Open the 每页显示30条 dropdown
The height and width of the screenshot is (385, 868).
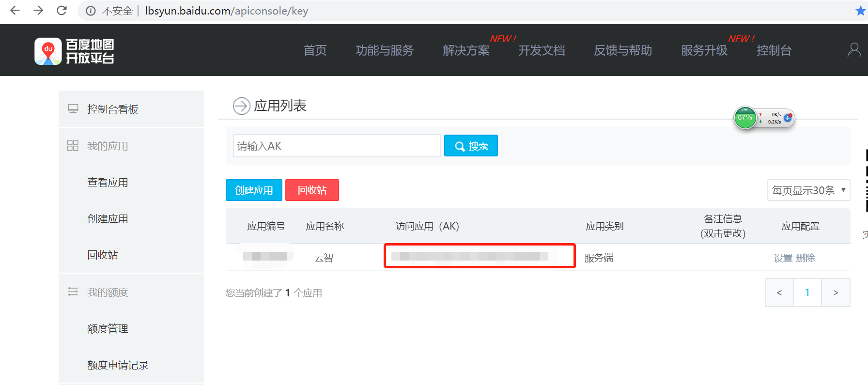(x=809, y=190)
